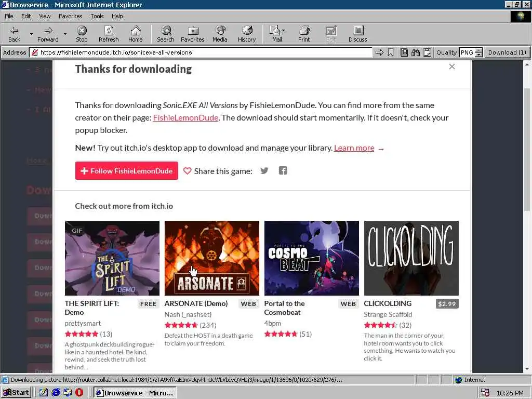Click Portal to the Cosmobeat title link

284,308
